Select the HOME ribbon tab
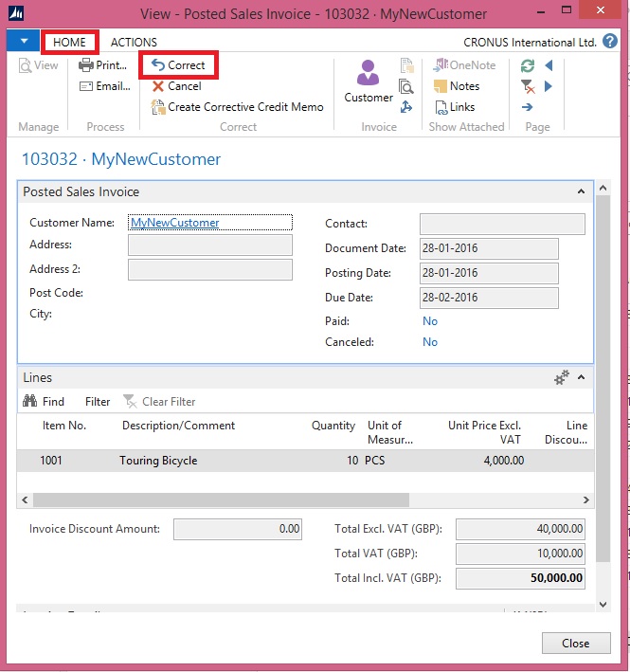The image size is (630, 672). click(70, 43)
